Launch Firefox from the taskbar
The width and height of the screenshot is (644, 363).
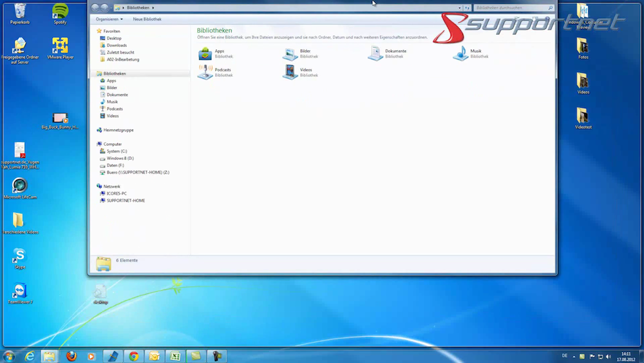pyautogui.click(x=71, y=356)
